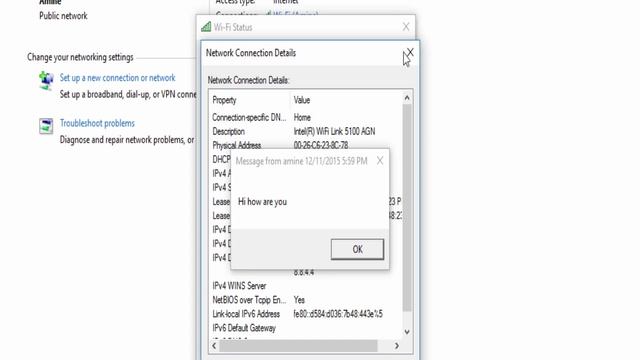Open the Troubleshoot problems link

(x=97, y=123)
